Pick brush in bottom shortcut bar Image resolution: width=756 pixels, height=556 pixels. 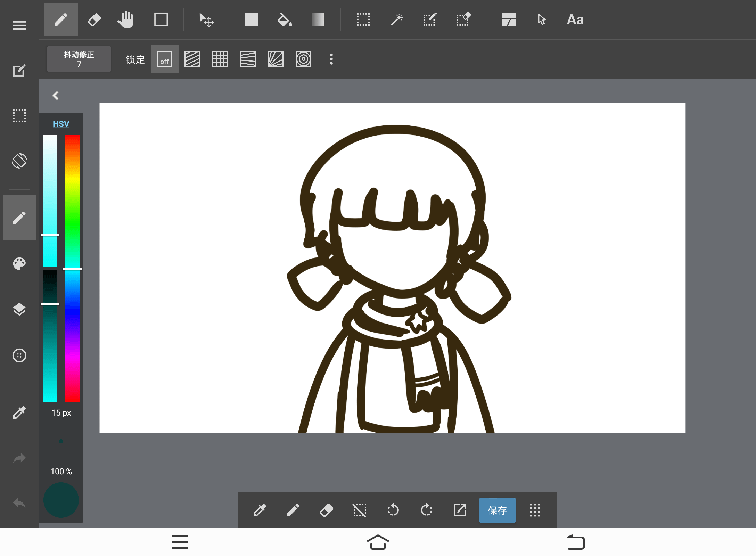pyautogui.click(x=293, y=510)
